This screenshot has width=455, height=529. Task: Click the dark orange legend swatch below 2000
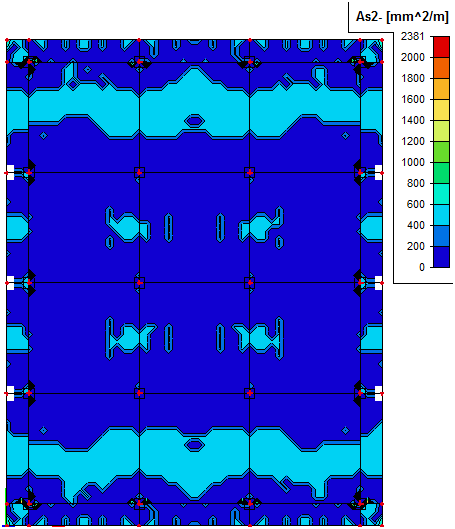441,67
